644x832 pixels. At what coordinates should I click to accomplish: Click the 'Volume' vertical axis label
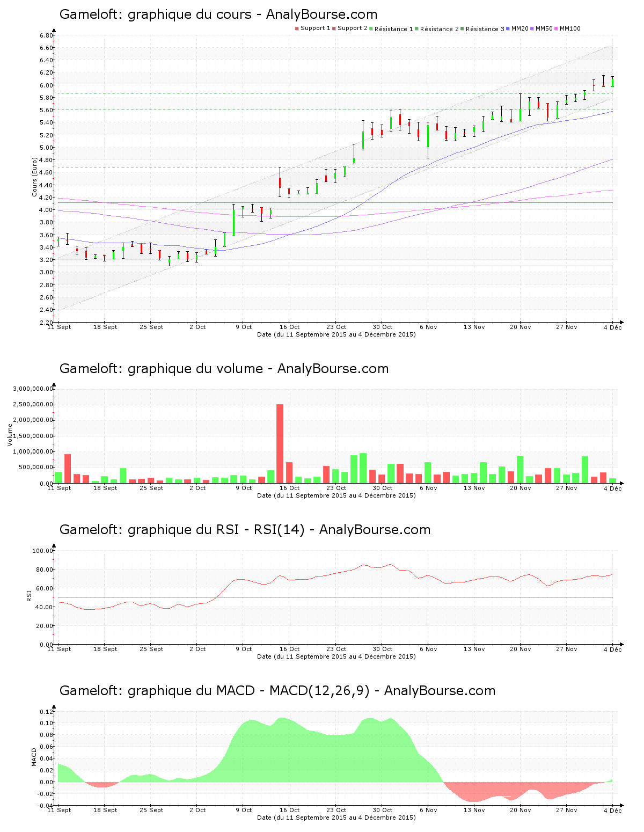pyautogui.click(x=10, y=435)
